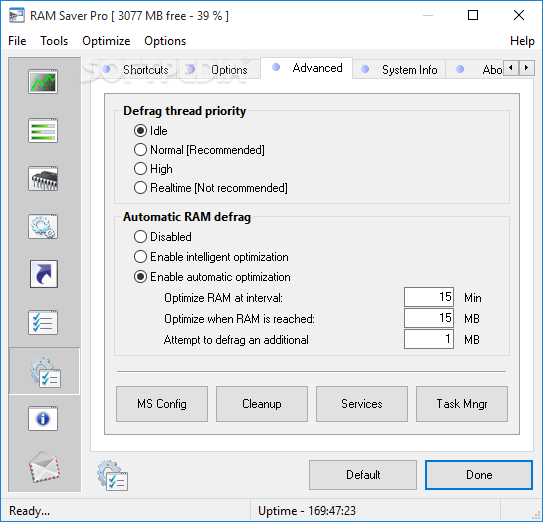Open the Tools menu

(x=54, y=41)
